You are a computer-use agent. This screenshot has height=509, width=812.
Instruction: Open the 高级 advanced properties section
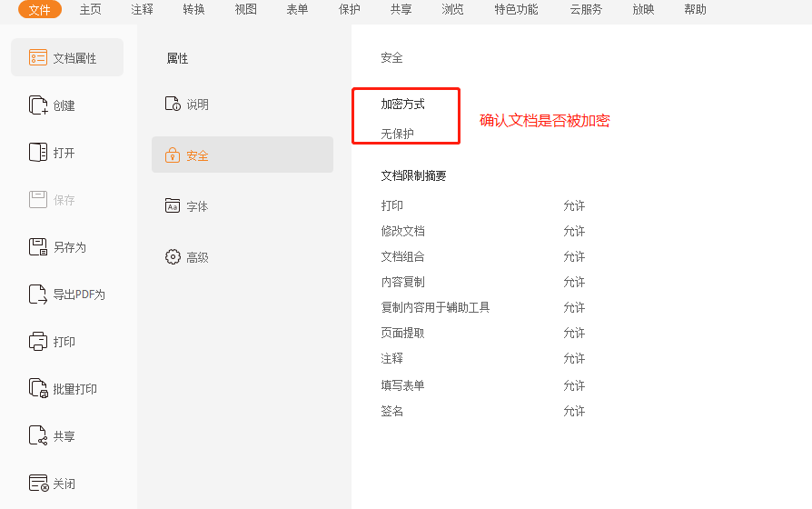click(x=197, y=257)
